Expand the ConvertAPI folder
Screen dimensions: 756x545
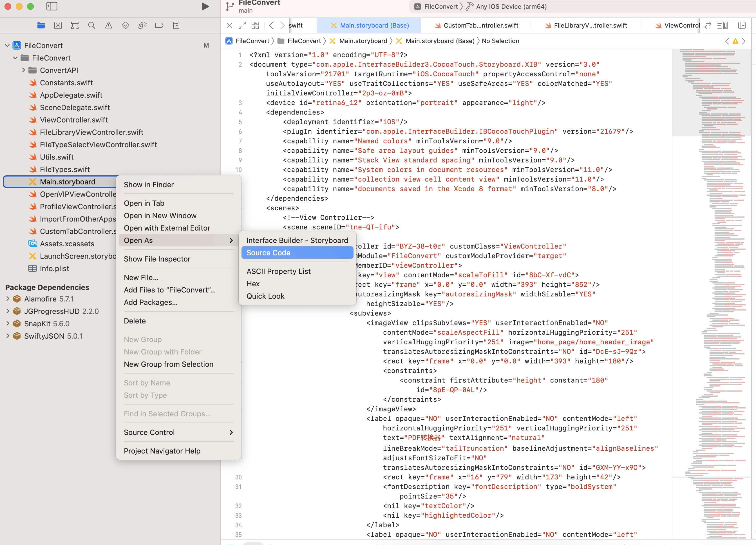pos(23,70)
